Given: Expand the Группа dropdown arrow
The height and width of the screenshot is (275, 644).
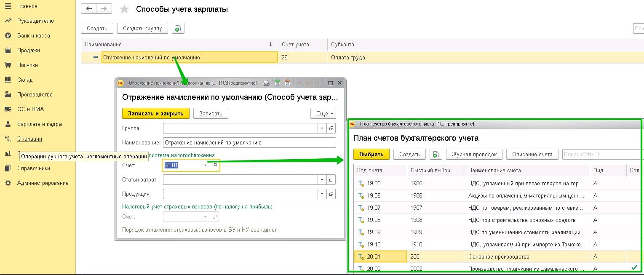Looking at the screenshot, I should (322, 128).
